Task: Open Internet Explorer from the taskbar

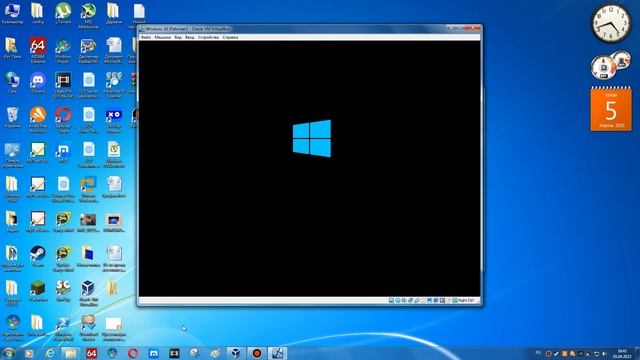Action: pyautogui.click(x=50, y=353)
